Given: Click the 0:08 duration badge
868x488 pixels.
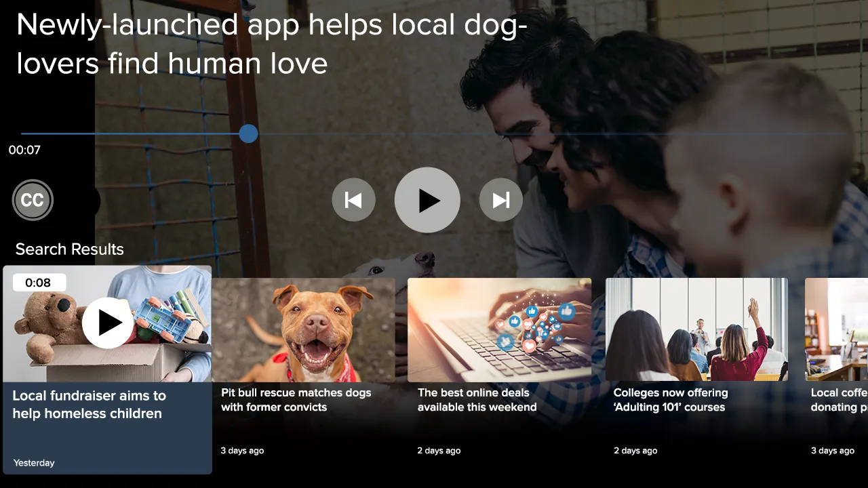Looking at the screenshot, I should click(39, 283).
